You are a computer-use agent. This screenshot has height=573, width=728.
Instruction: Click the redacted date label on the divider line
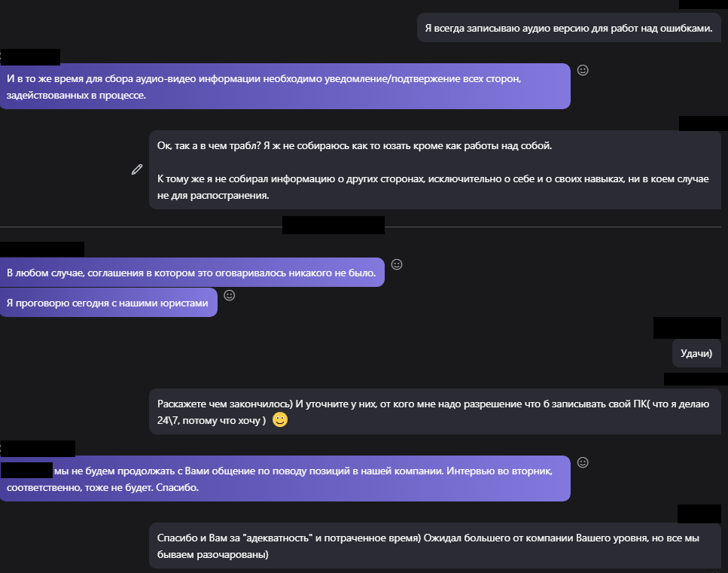click(334, 225)
